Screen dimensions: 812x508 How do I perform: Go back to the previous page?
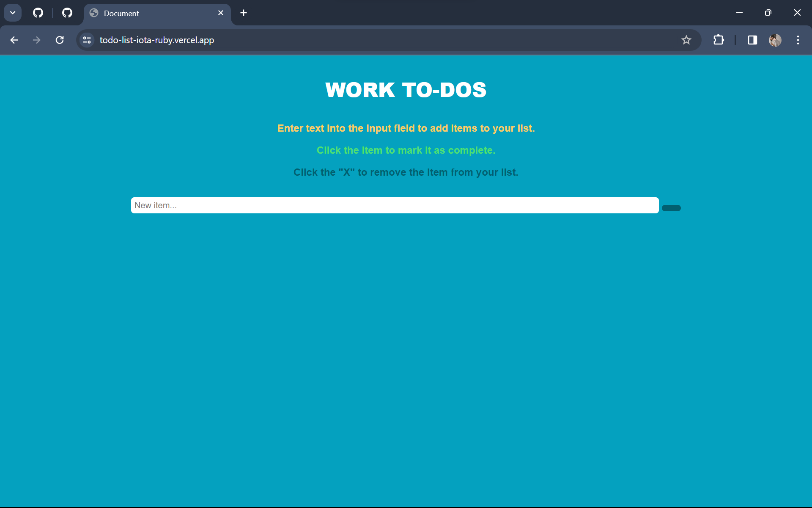(x=14, y=40)
